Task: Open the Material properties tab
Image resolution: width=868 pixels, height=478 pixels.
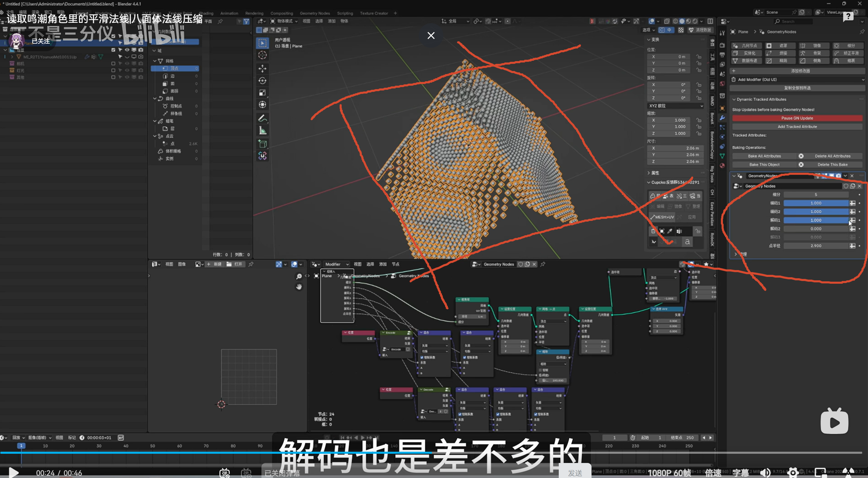Action: click(x=722, y=166)
